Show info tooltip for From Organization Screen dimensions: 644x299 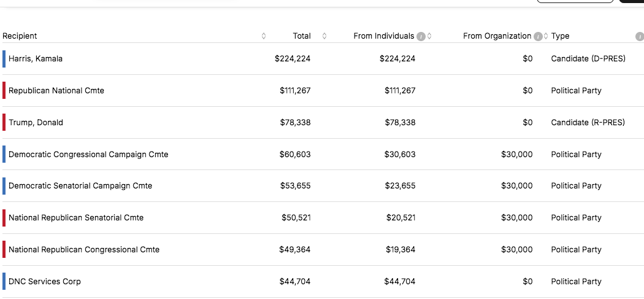click(538, 36)
